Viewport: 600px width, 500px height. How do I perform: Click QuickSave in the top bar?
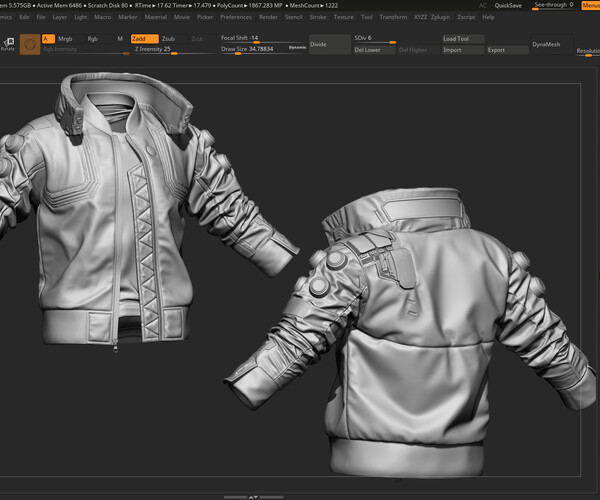coord(508,5)
